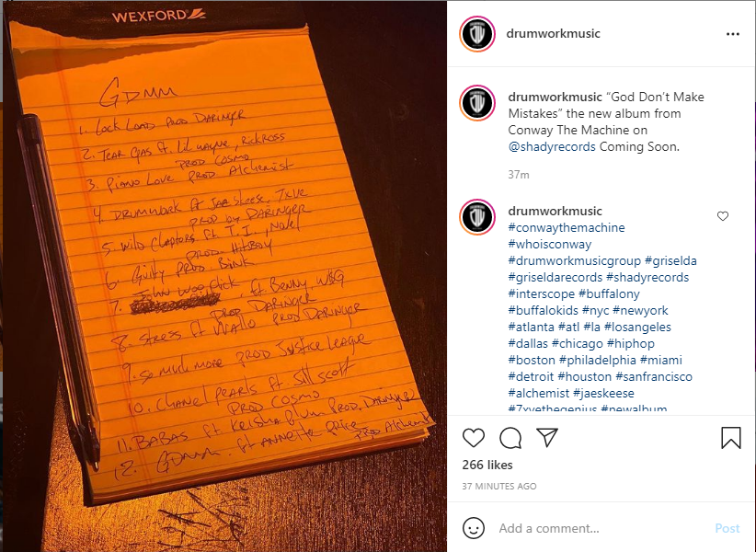This screenshot has height=552, width=756.
Task: Open #griseldarecords hashtag link
Action: [555, 277]
